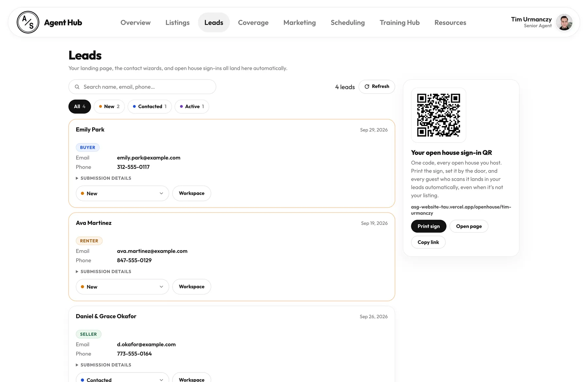The image size is (588, 382).
Task: Click the SELLER badge on Okafor card
Action: click(89, 334)
